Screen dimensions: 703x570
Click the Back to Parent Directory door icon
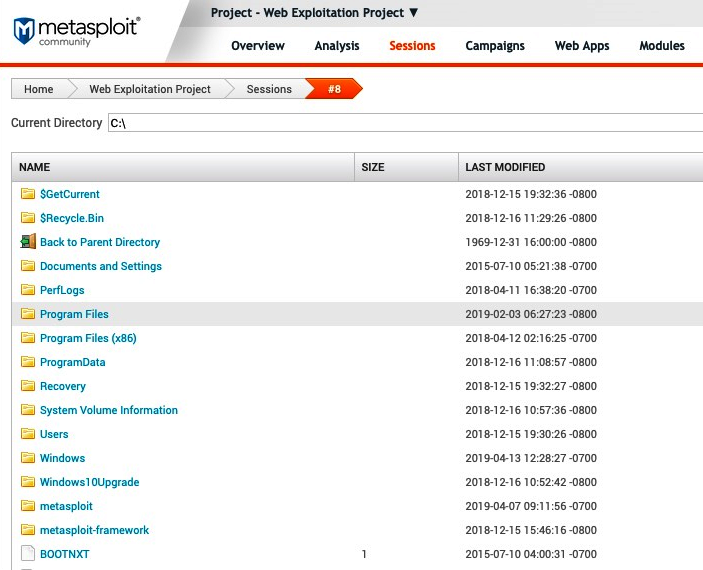tap(28, 242)
